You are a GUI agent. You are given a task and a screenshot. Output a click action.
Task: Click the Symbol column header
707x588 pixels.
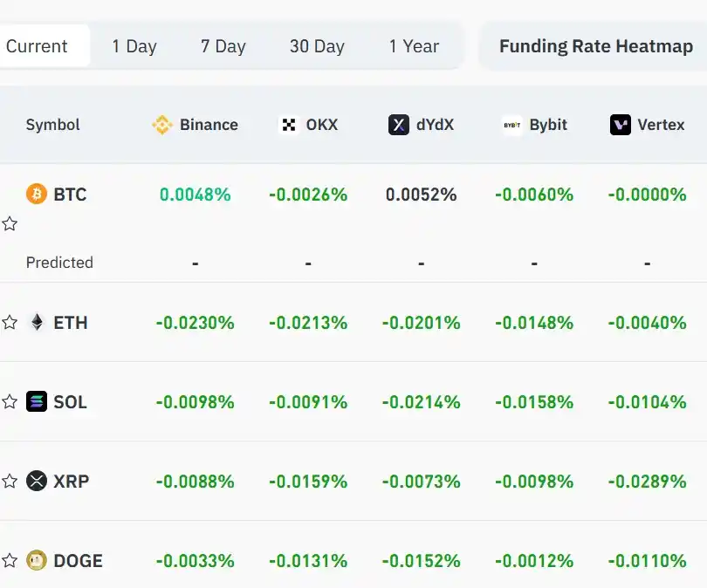52,125
